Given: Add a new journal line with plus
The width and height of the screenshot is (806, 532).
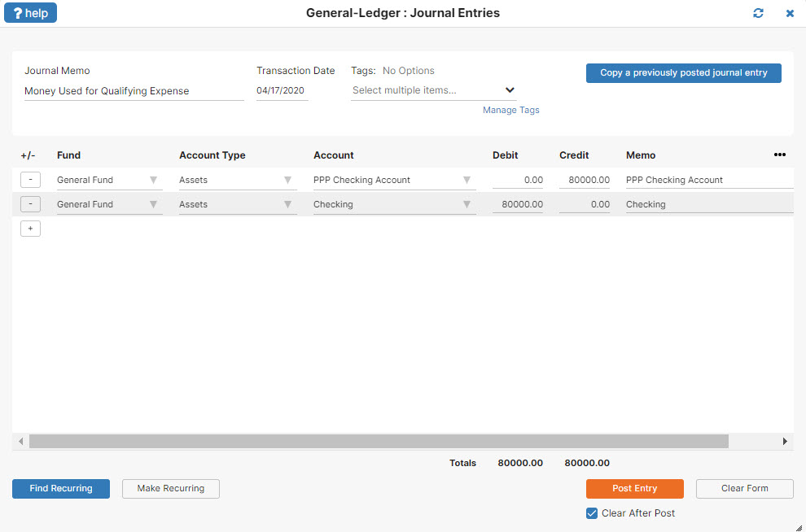Looking at the screenshot, I should tap(30, 229).
